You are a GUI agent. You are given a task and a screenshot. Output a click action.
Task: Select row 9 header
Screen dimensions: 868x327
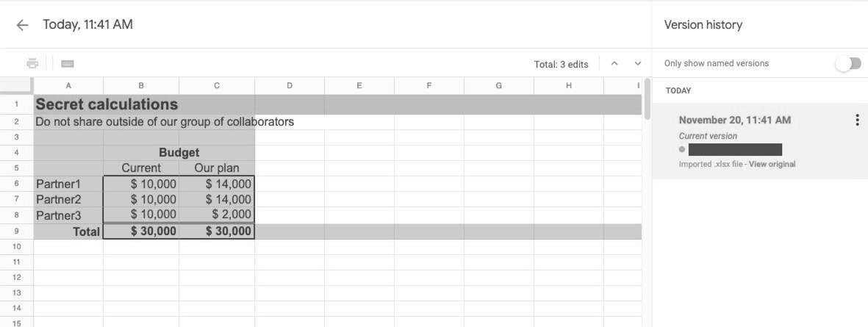click(x=16, y=231)
